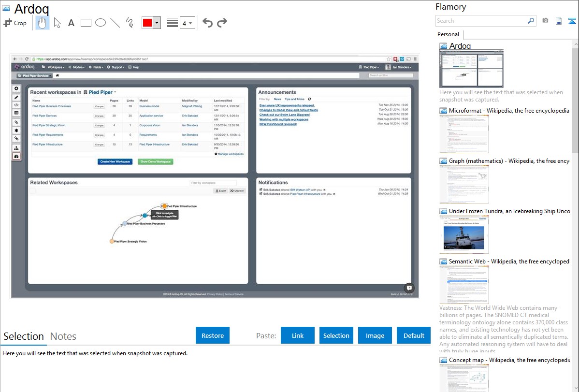Choose the arrow pointer tool
Image resolution: width=579 pixels, height=392 pixels.
(x=57, y=23)
